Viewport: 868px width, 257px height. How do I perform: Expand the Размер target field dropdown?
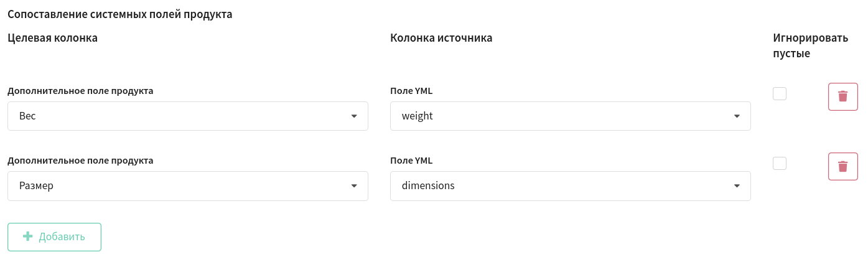pos(188,186)
